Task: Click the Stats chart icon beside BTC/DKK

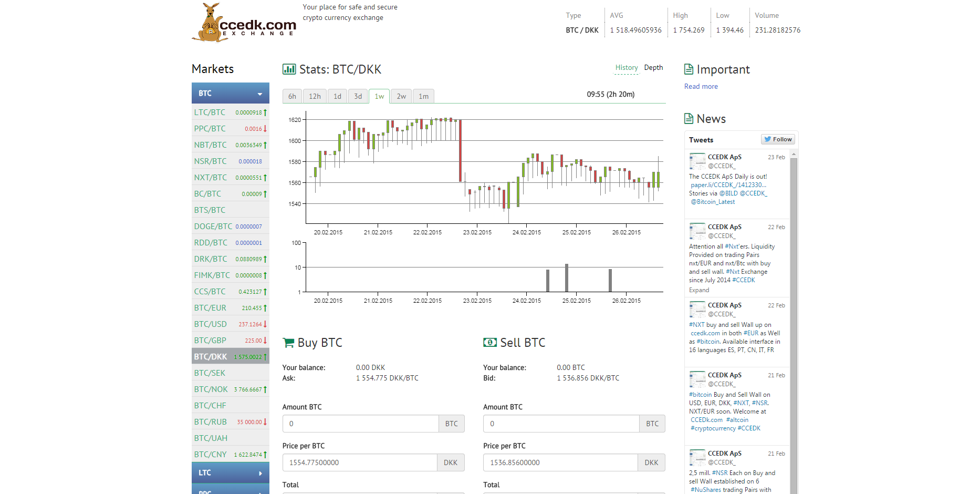Action: pyautogui.click(x=289, y=69)
